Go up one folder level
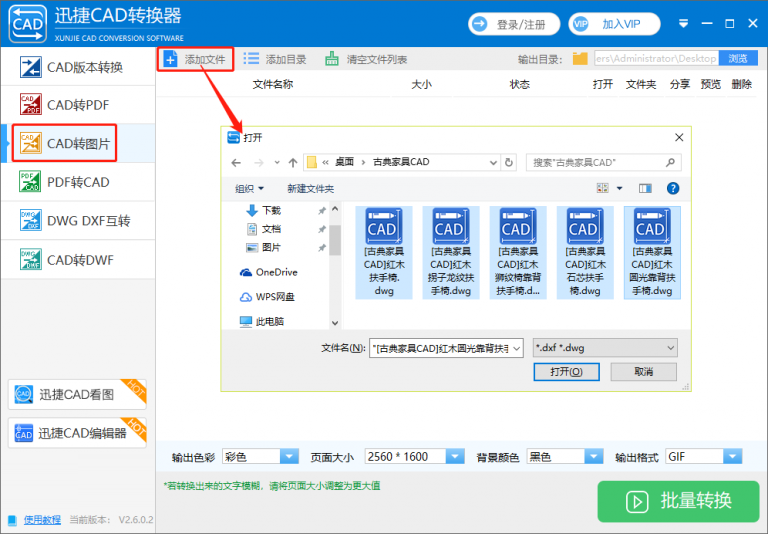768x534 pixels. [293, 163]
